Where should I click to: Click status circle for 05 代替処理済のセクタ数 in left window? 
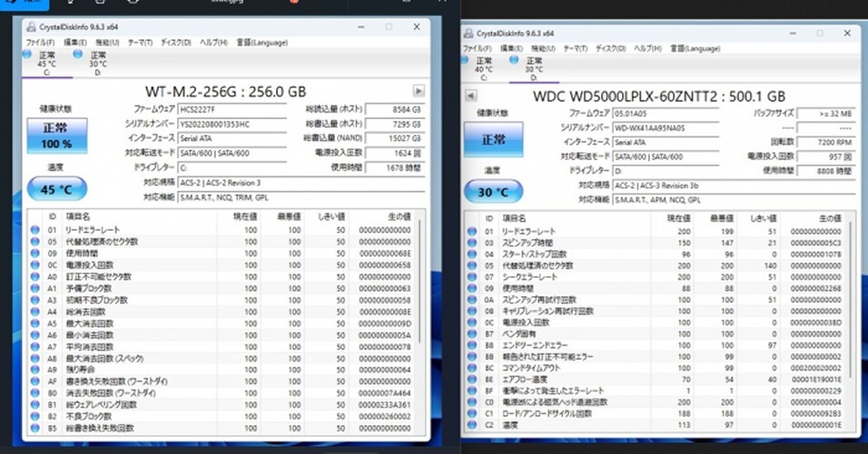(35, 242)
